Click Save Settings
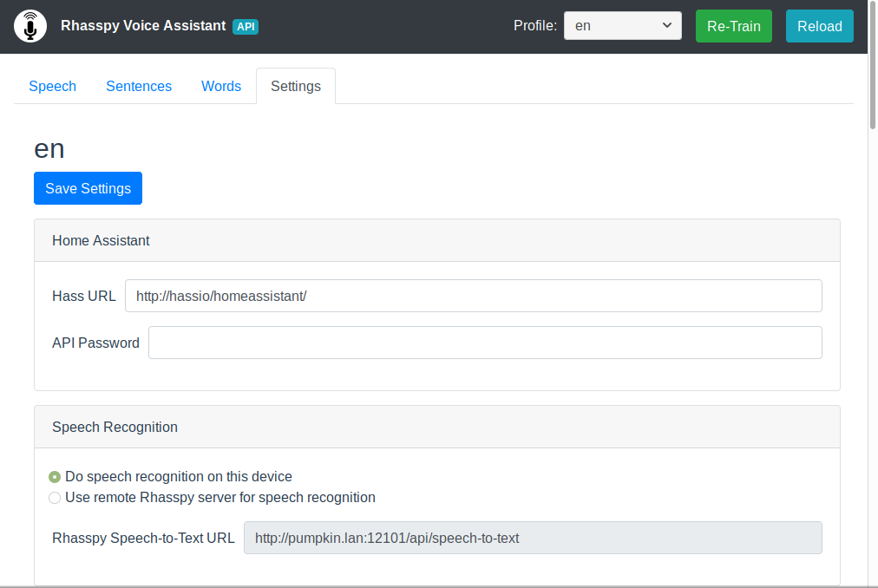This screenshot has width=878, height=588. click(88, 187)
